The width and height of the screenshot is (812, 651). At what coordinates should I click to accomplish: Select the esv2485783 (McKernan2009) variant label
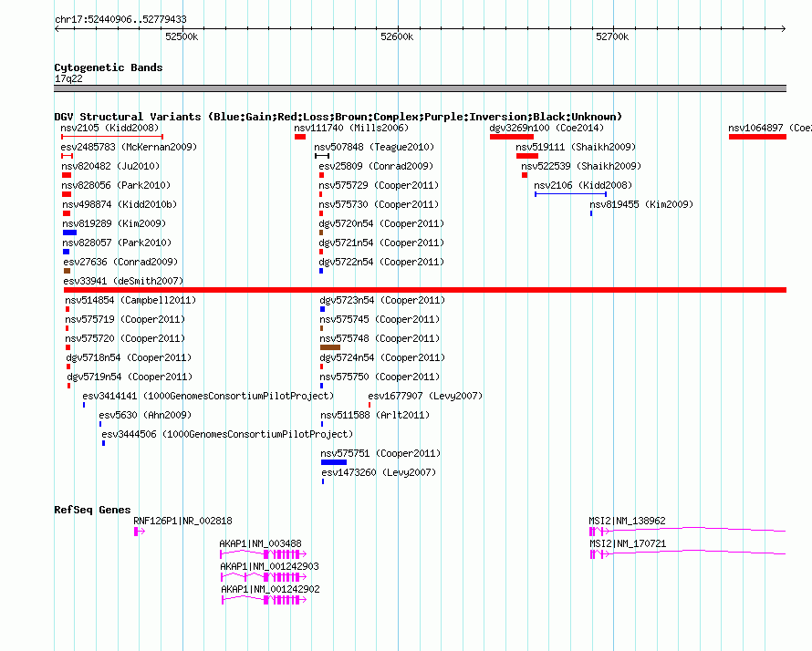coord(129,147)
